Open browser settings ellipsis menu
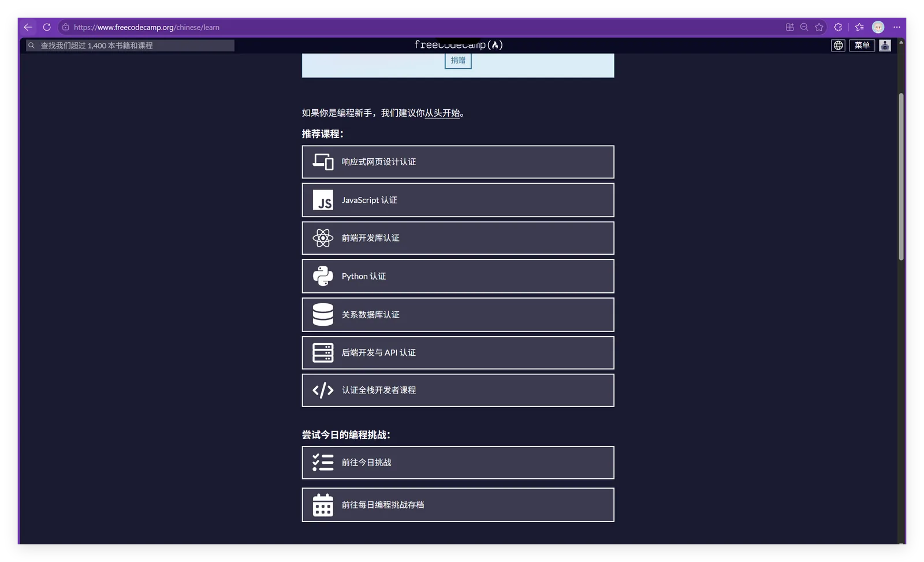 click(x=897, y=27)
